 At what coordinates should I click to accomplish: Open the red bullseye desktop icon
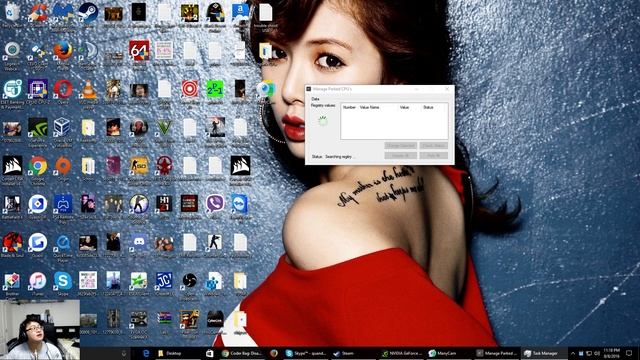[189, 89]
